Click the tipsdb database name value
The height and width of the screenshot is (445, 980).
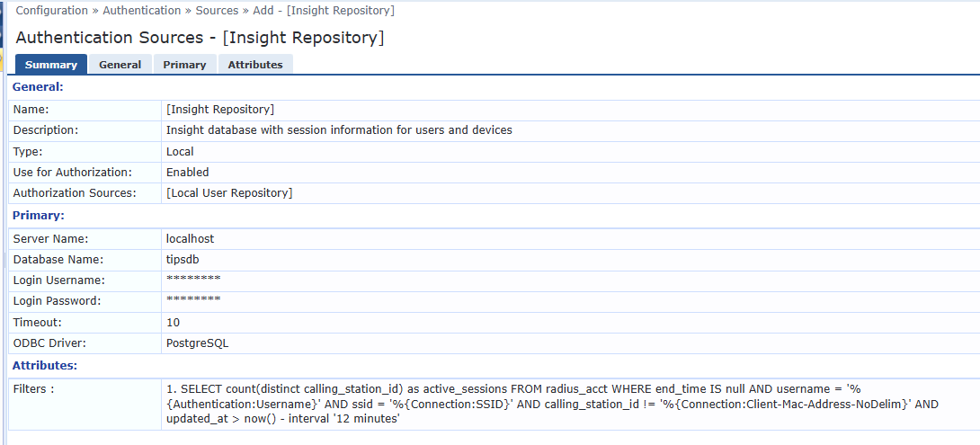tap(183, 260)
